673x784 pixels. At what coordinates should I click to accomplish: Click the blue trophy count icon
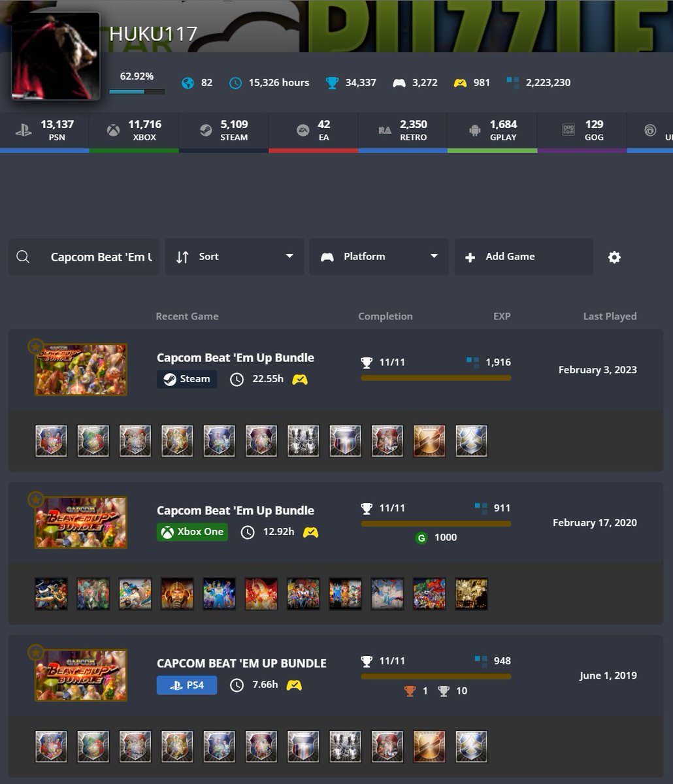click(333, 83)
